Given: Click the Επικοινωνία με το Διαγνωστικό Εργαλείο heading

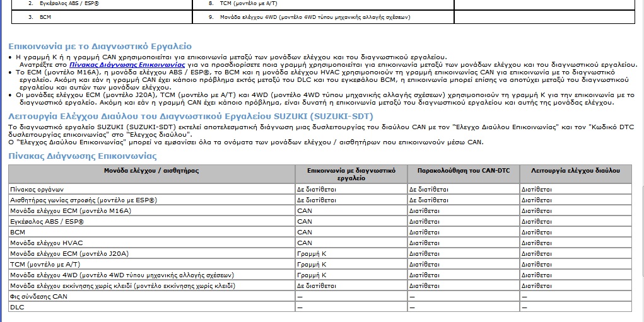Looking at the screenshot, I should tap(100, 47).
